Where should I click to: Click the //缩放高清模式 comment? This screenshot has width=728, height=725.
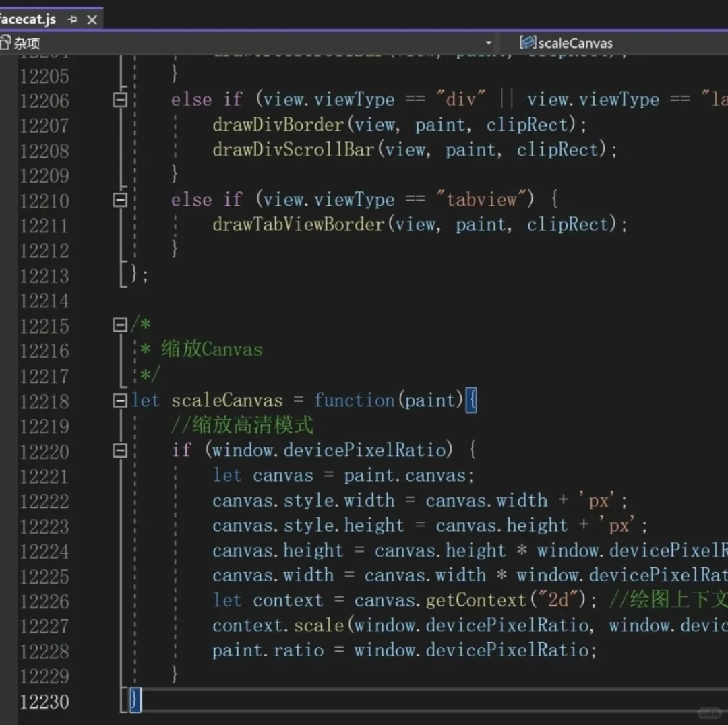click(243, 424)
